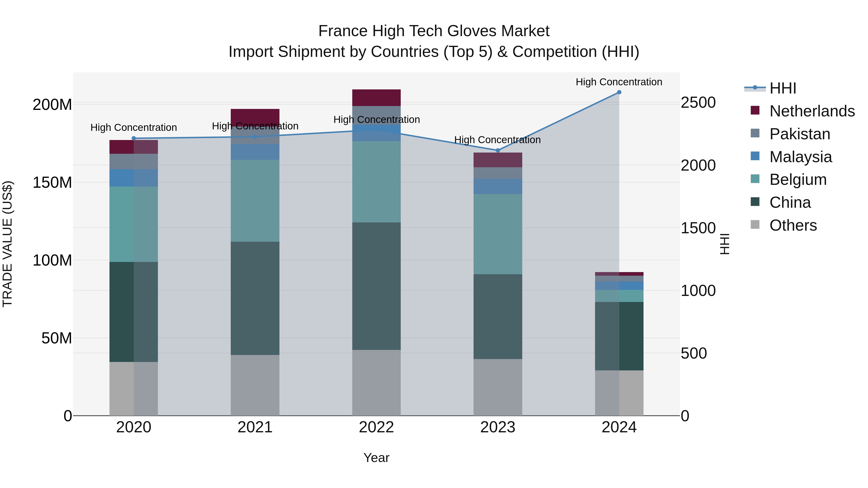Click the Malaysia legend color swatch
This screenshot has height=488, width=868.
[x=755, y=156]
